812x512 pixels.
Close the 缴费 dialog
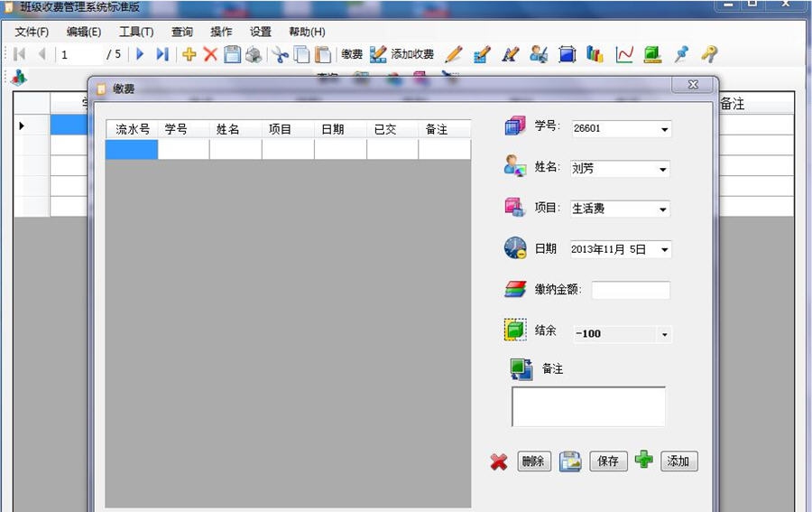(693, 85)
